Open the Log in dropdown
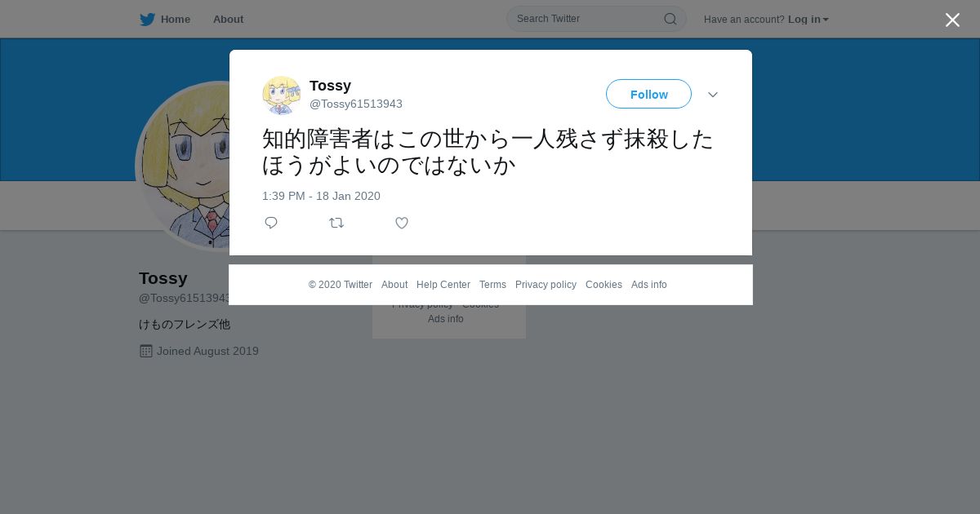The width and height of the screenshot is (980, 514). click(x=808, y=19)
